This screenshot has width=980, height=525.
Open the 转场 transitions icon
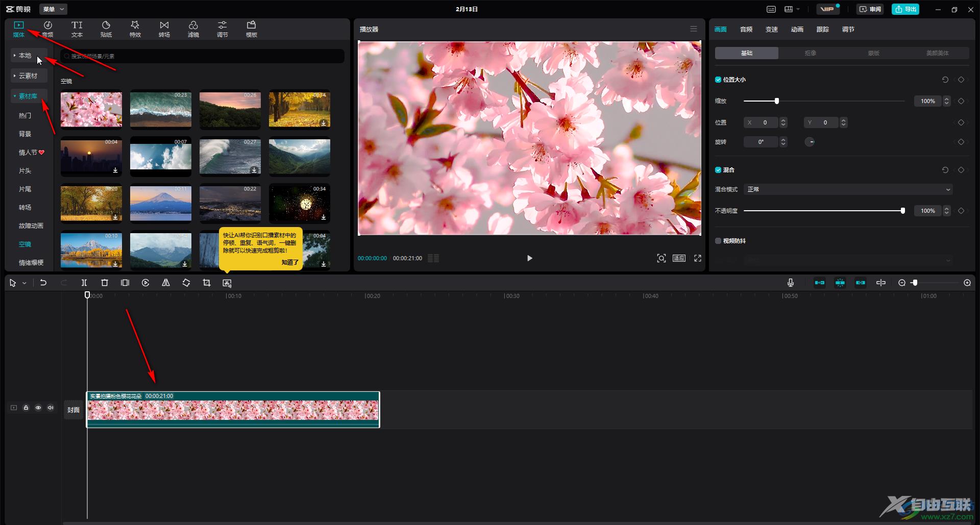pyautogui.click(x=164, y=29)
